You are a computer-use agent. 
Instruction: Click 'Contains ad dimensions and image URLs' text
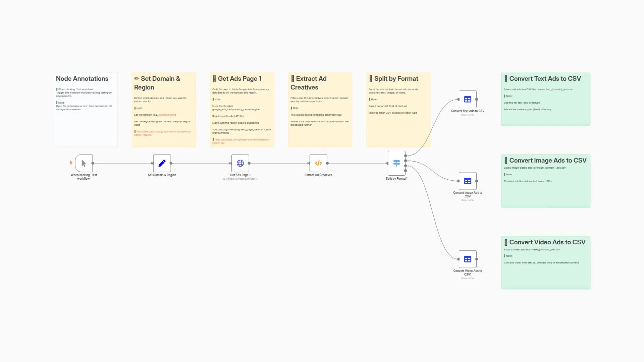pyautogui.click(x=528, y=181)
